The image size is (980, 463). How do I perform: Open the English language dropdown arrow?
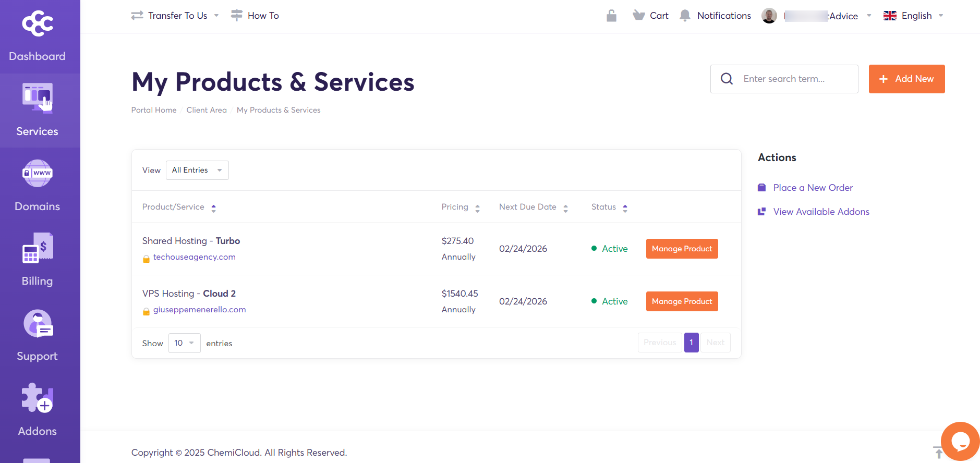click(941, 16)
